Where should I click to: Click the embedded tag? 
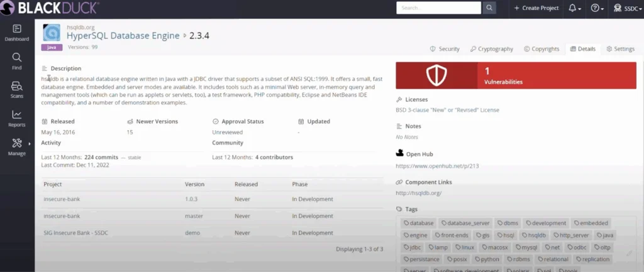[591, 223]
